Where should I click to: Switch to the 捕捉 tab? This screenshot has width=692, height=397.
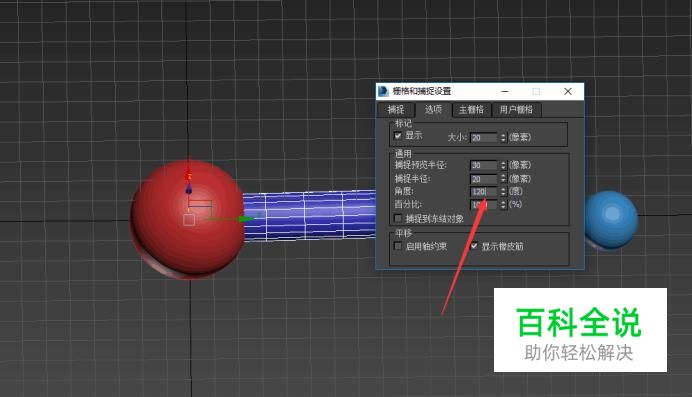point(396,109)
